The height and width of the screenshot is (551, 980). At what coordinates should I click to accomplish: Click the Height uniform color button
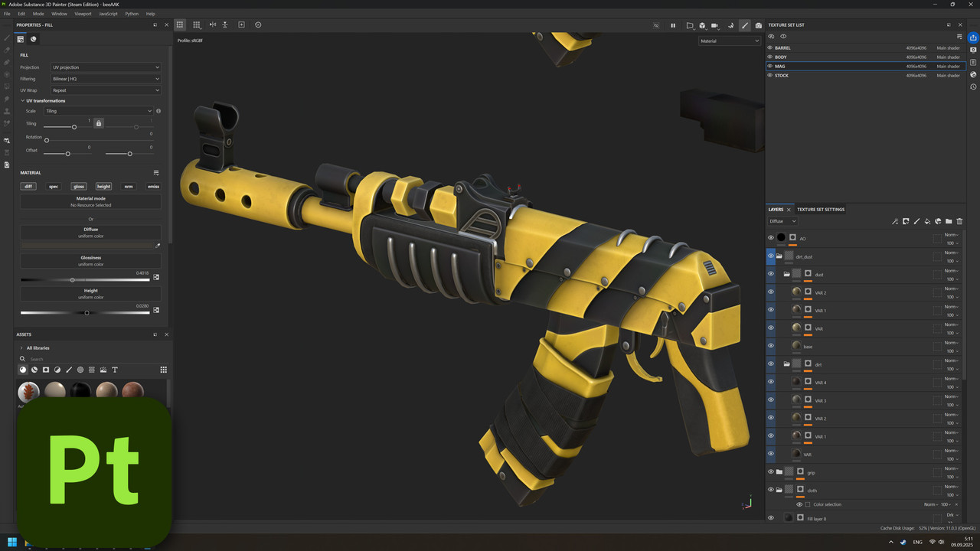coord(90,294)
